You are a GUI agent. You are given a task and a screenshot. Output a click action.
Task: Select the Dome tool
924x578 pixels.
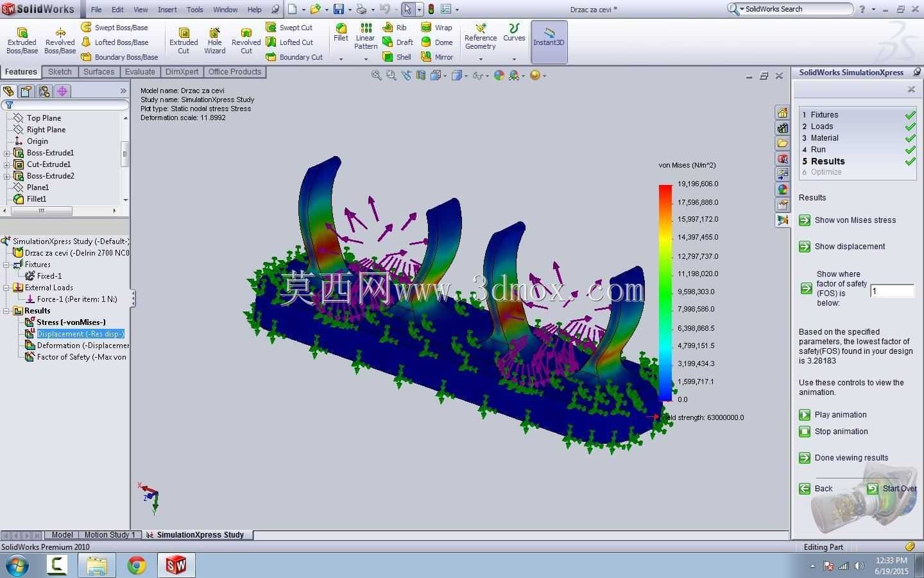pos(437,42)
